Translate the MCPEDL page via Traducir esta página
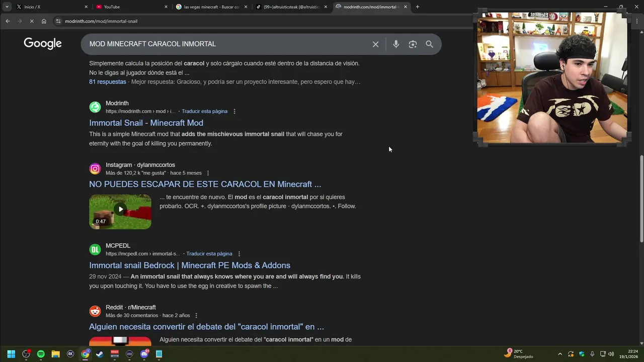 click(x=209, y=254)
